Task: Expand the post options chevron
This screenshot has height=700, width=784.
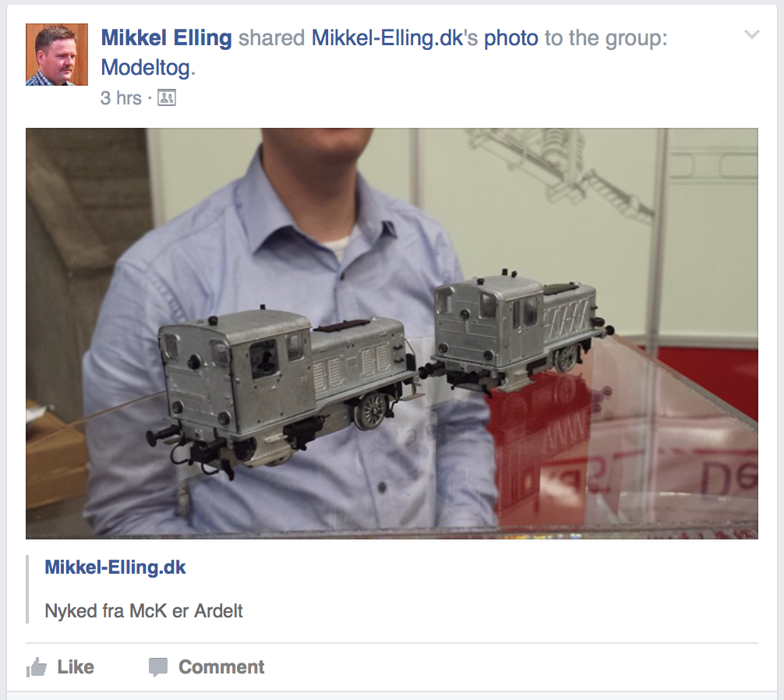Action: (x=752, y=34)
